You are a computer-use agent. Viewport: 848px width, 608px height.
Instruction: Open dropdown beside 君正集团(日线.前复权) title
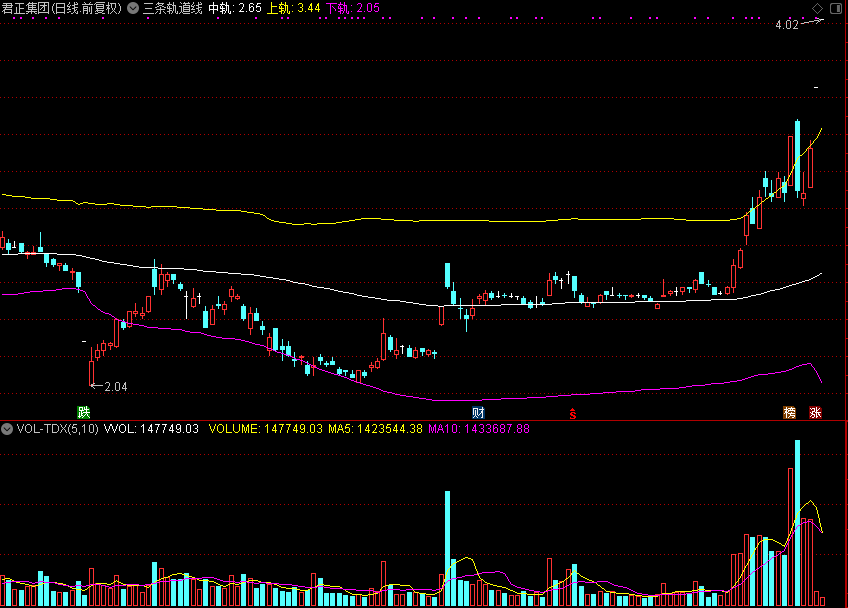132,8
